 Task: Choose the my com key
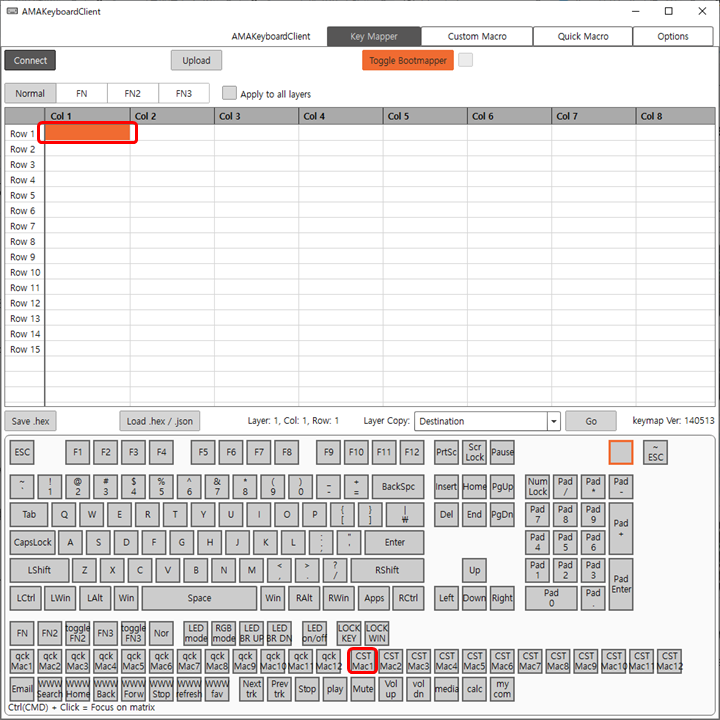click(502, 689)
